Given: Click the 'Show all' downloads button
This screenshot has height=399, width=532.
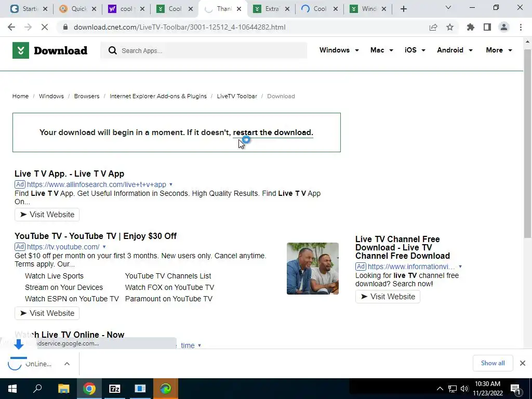Looking at the screenshot, I should [493, 363].
